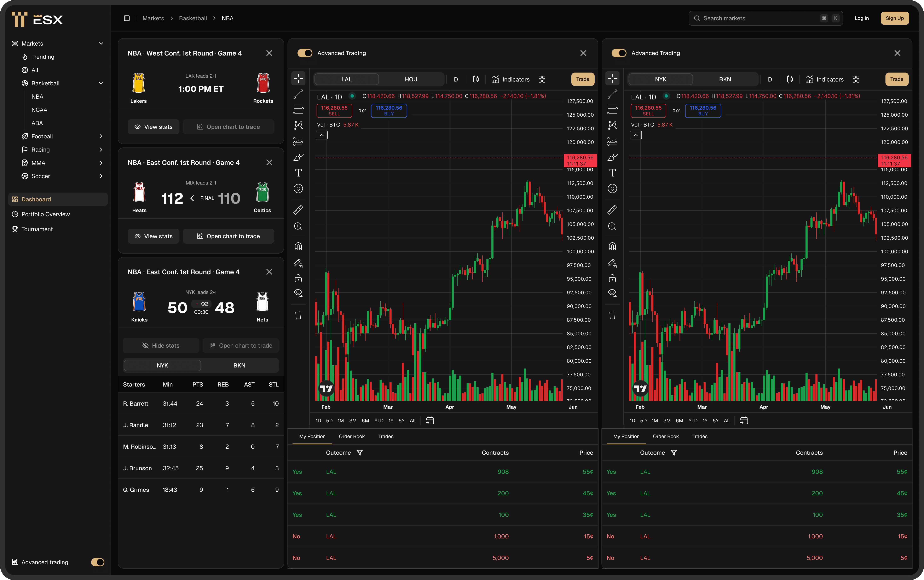Expand the Football sidebar section
The width and height of the screenshot is (924, 580).
[x=101, y=136]
